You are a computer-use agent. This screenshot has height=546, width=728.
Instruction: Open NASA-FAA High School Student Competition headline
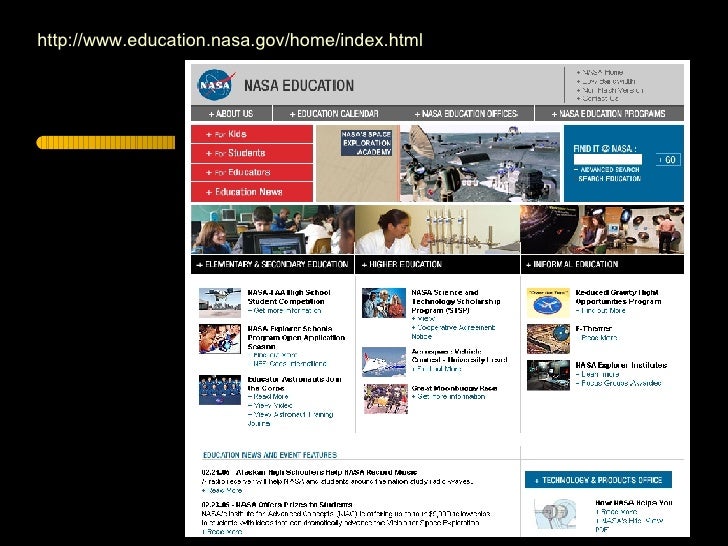coord(288,297)
